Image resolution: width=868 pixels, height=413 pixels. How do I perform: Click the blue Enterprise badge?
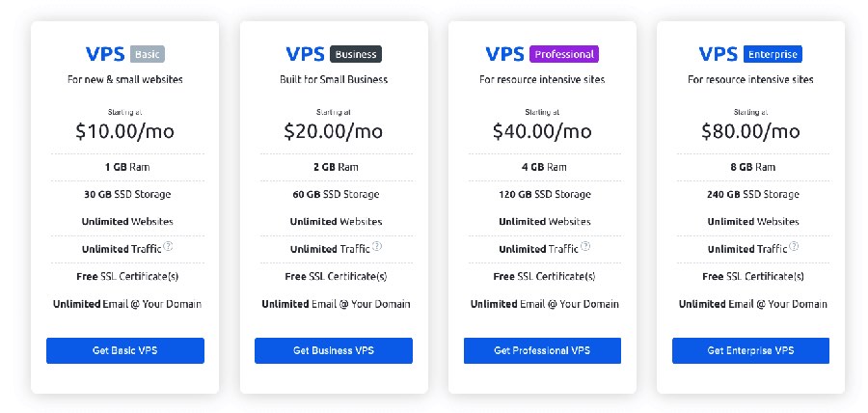773,54
